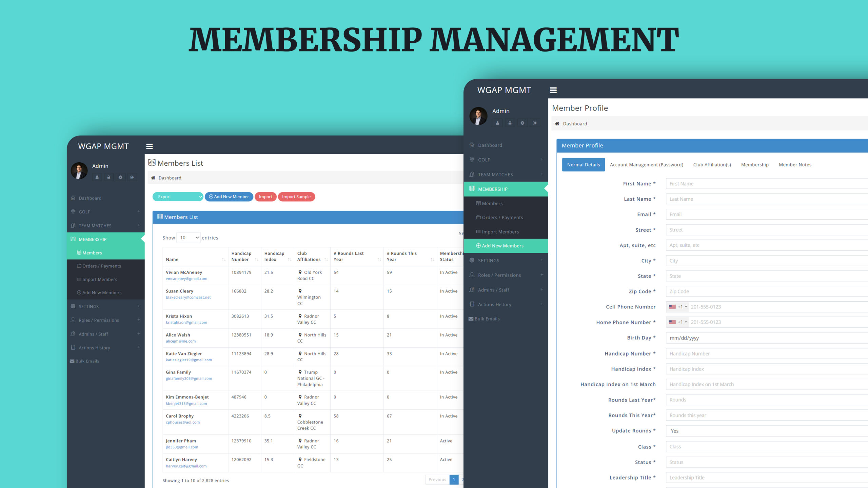Viewport: 868px width, 488px height.
Task: Open the Cell Phone country code selector
Action: (677, 307)
